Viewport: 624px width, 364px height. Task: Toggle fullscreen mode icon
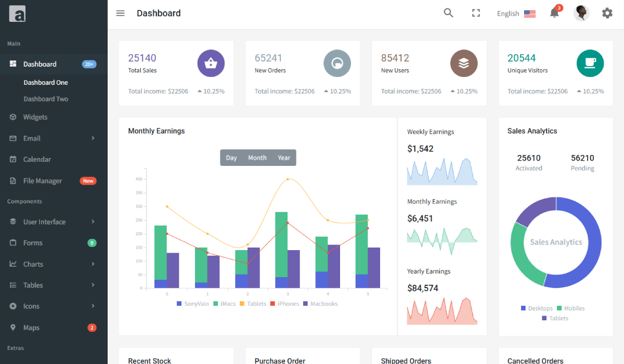[x=476, y=14]
